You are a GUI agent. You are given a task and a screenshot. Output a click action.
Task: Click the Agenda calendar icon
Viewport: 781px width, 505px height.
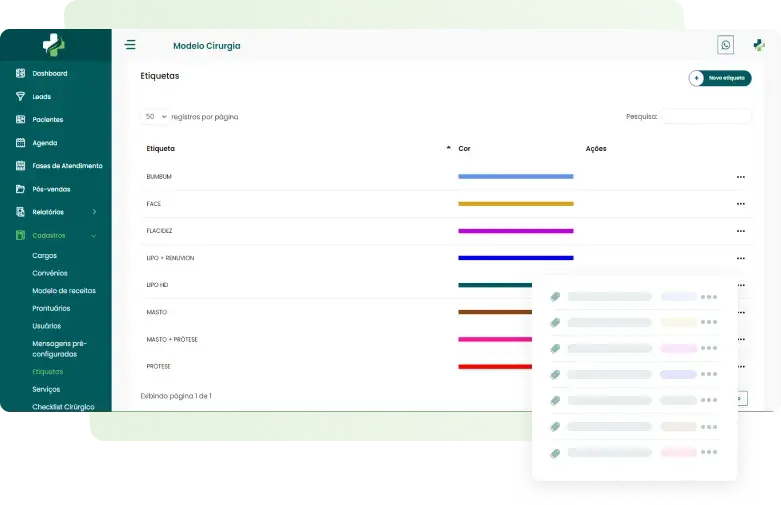coord(21,143)
